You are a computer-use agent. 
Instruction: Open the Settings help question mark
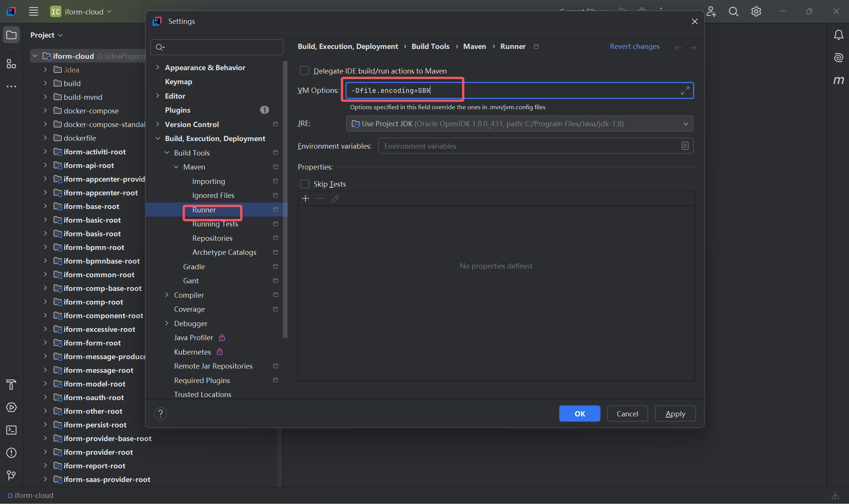click(x=160, y=414)
